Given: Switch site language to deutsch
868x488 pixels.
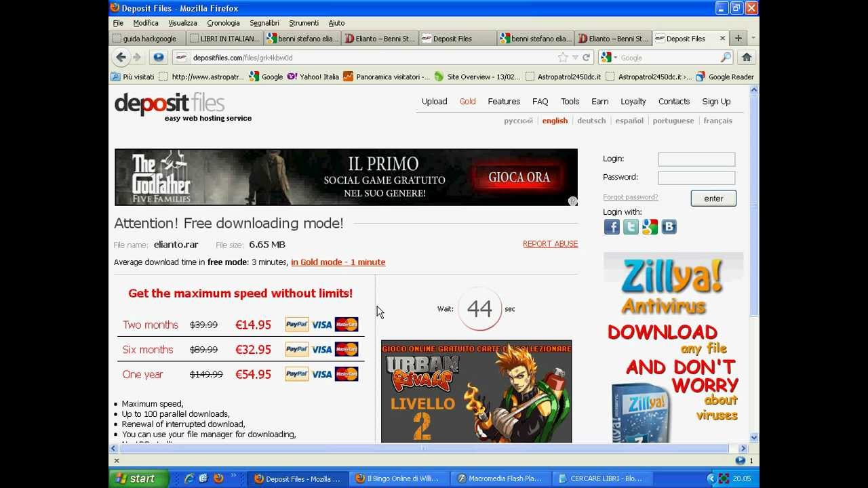Looking at the screenshot, I should [x=591, y=121].
